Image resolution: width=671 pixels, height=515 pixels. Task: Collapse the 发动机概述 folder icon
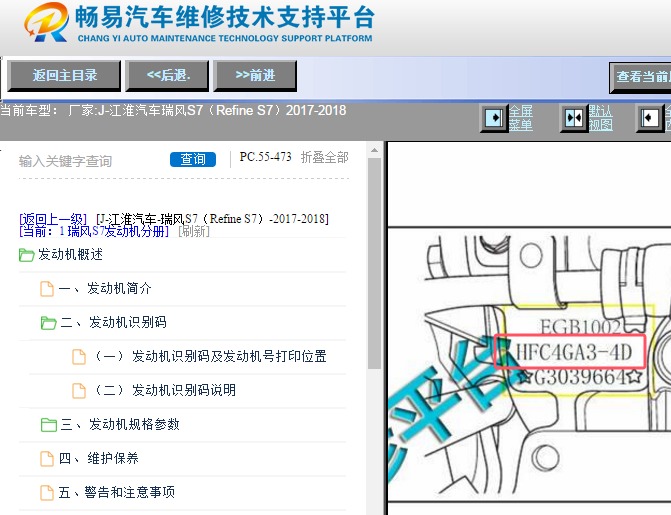[26, 255]
